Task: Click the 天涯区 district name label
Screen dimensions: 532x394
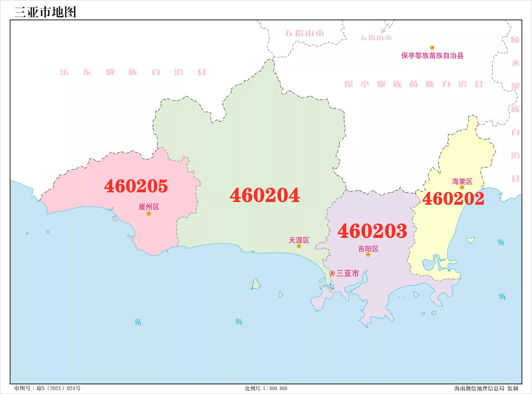Action: click(x=299, y=240)
